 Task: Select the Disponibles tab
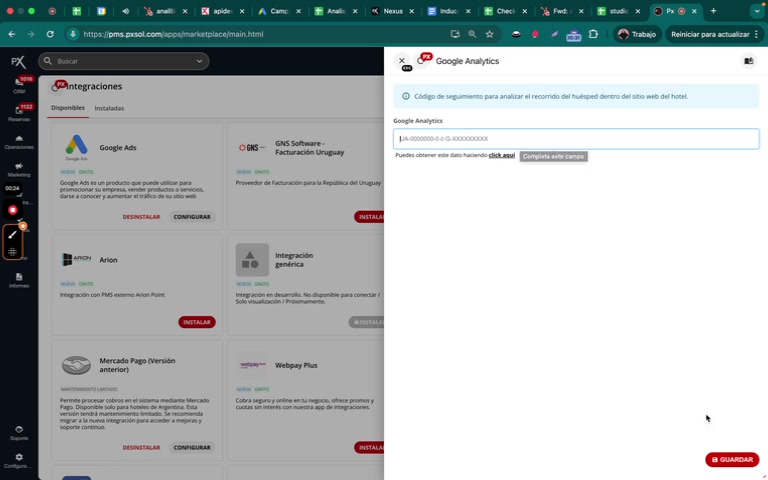pyautogui.click(x=68, y=108)
